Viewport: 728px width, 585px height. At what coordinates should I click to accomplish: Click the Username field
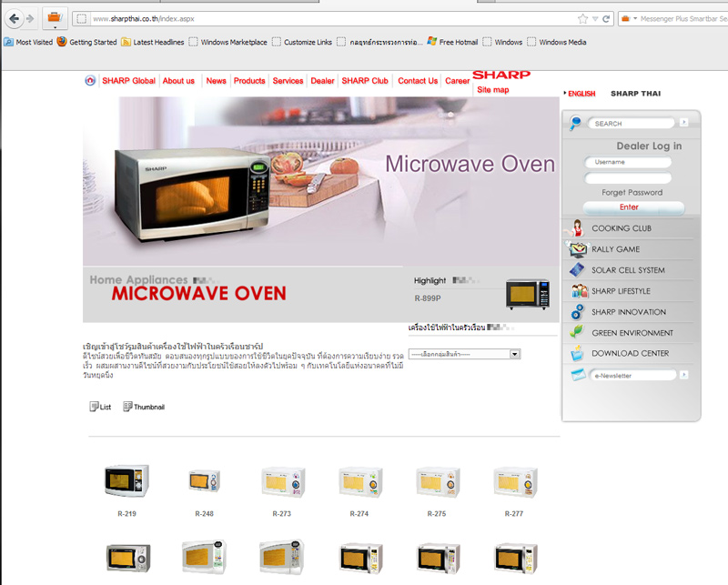628,162
